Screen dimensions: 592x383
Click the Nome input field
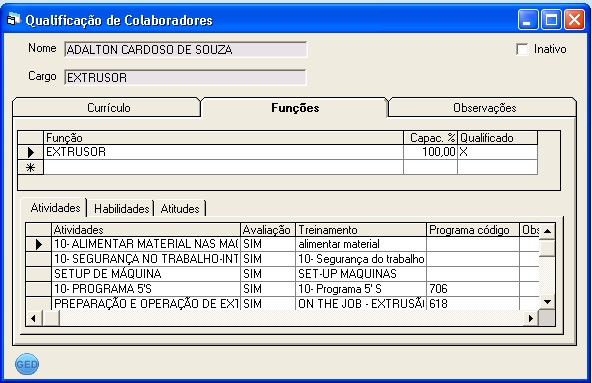186,49
